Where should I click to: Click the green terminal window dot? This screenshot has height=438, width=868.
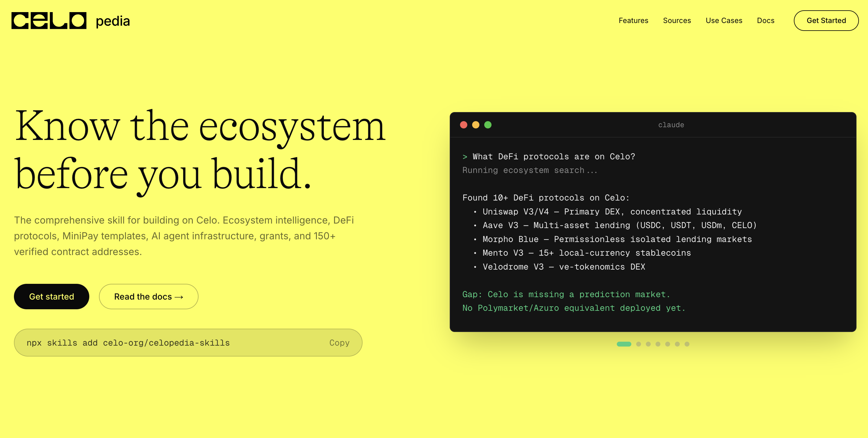click(488, 125)
